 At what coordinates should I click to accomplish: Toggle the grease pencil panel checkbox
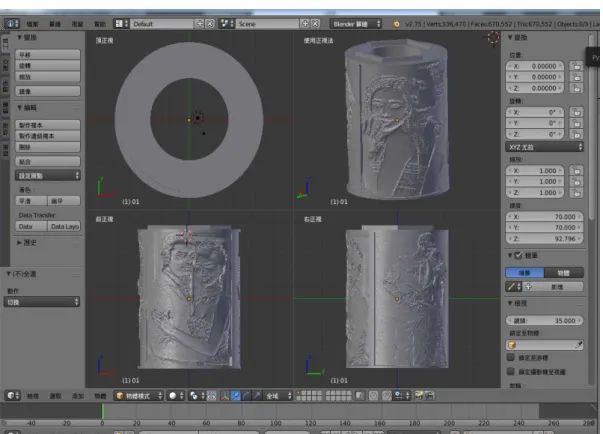pos(518,255)
